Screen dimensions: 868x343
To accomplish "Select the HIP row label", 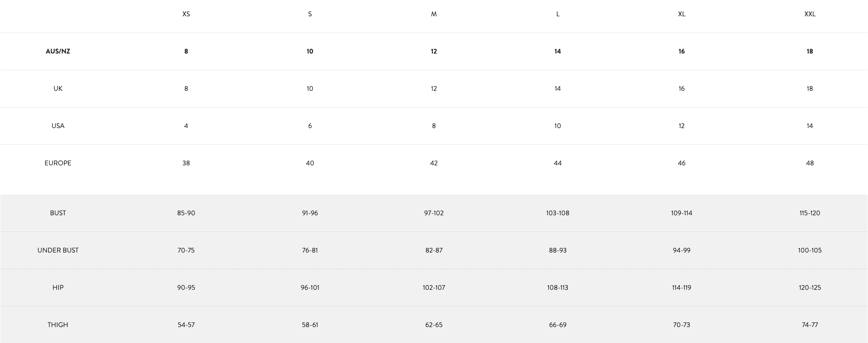I will (x=58, y=288).
